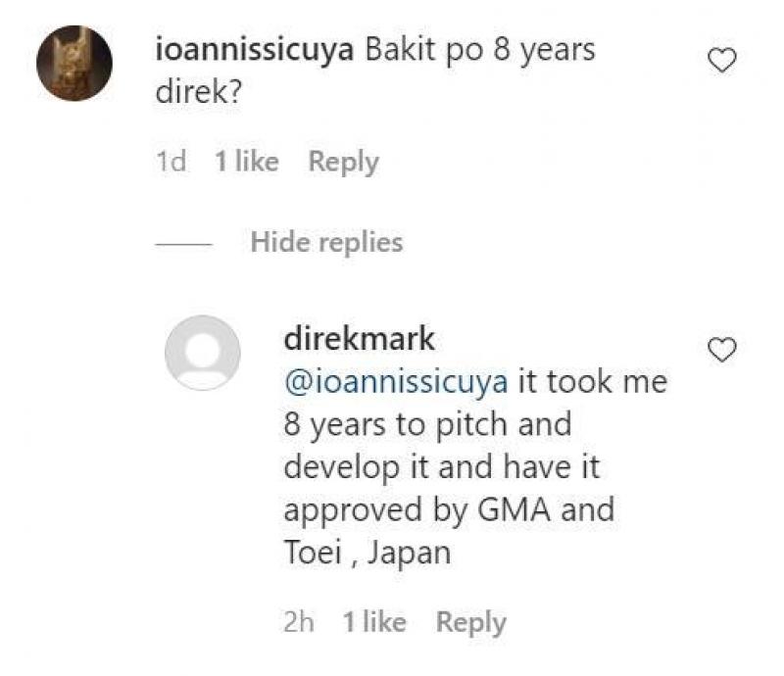This screenshot has width=784, height=676.
Task: Open ioannissicuya's profile picture
Action: (x=74, y=64)
